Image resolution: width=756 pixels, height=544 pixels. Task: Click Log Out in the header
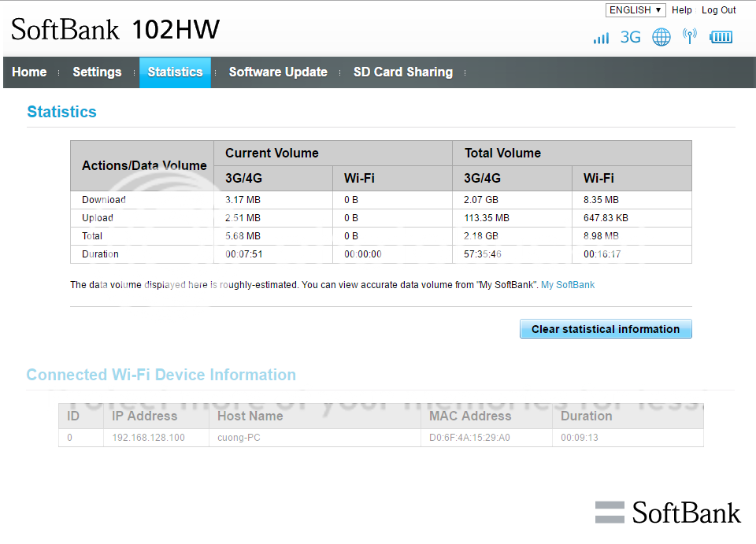pos(718,10)
